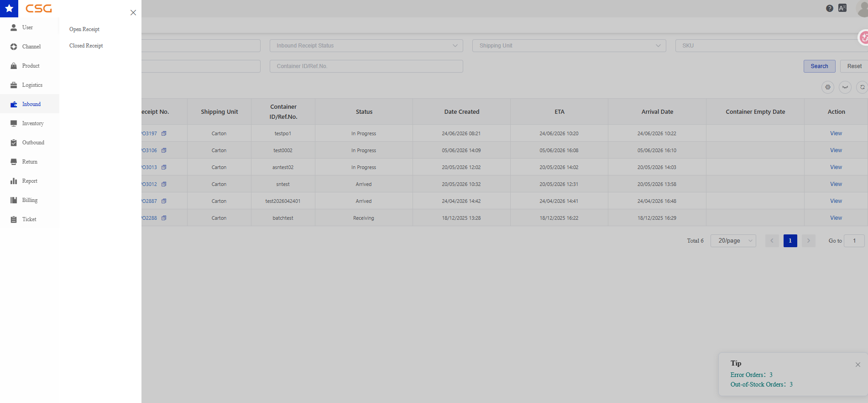
Task: Click the Outbound checkmark icon
Action: [14, 143]
